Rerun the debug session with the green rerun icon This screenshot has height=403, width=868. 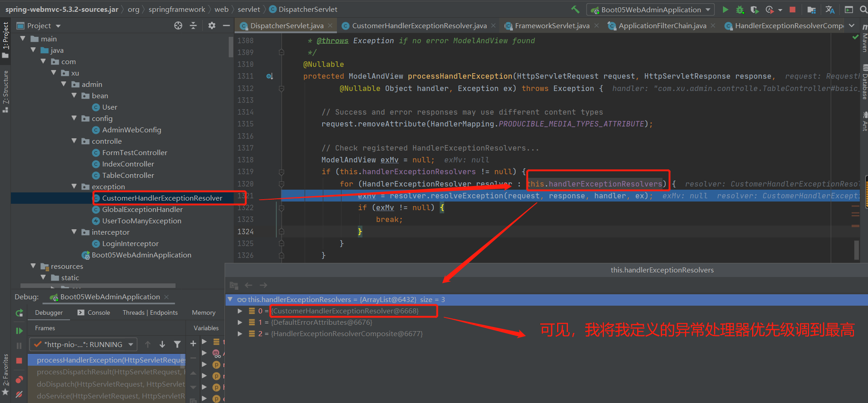pyautogui.click(x=19, y=313)
